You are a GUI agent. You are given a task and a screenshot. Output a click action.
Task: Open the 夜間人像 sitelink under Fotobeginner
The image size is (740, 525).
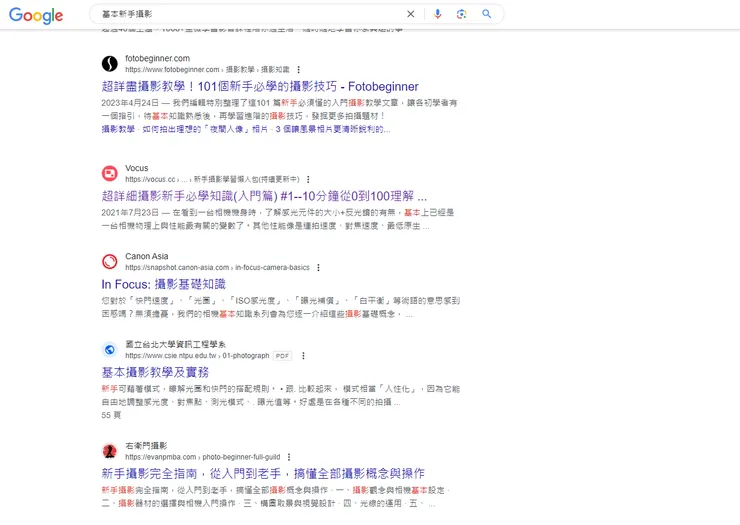(x=205, y=129)
